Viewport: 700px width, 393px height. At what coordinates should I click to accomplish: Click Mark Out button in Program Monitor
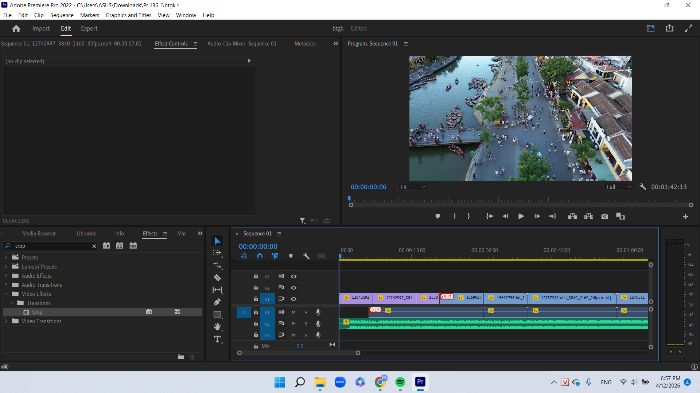(468, 216)
